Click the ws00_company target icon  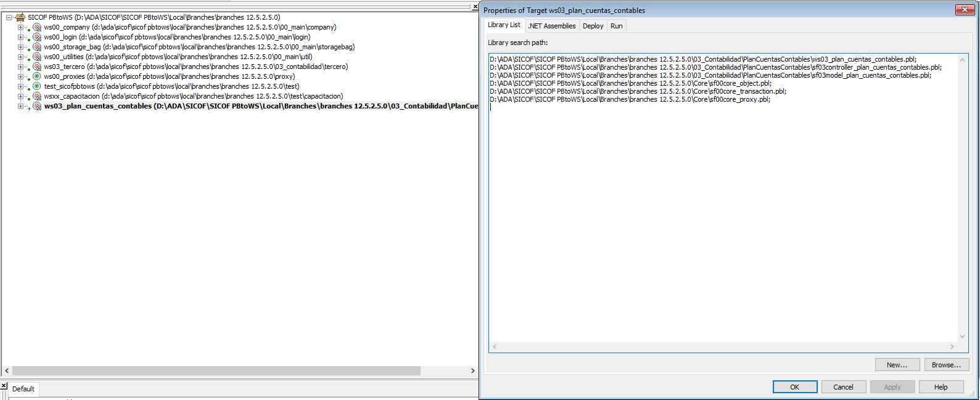coord(37,27)
